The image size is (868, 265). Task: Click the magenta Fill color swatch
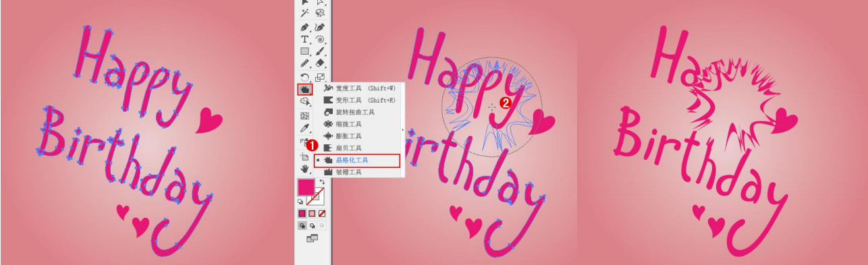[x=306, y=187]
